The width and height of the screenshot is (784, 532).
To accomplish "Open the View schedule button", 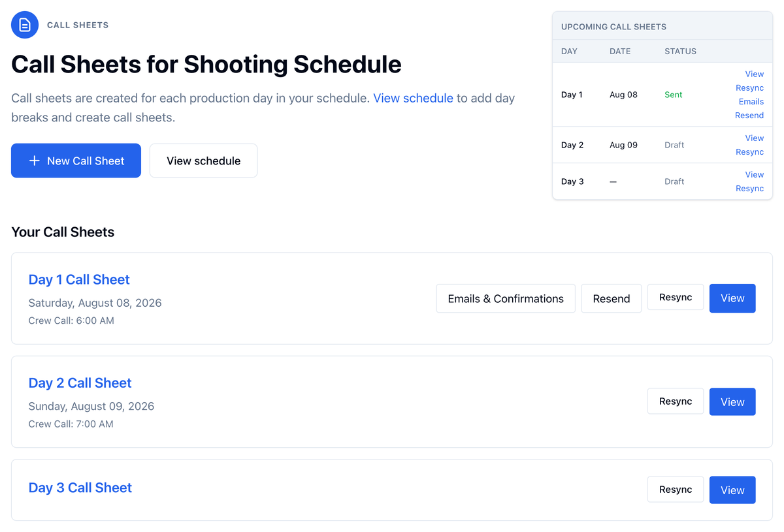I will (203, 161).
